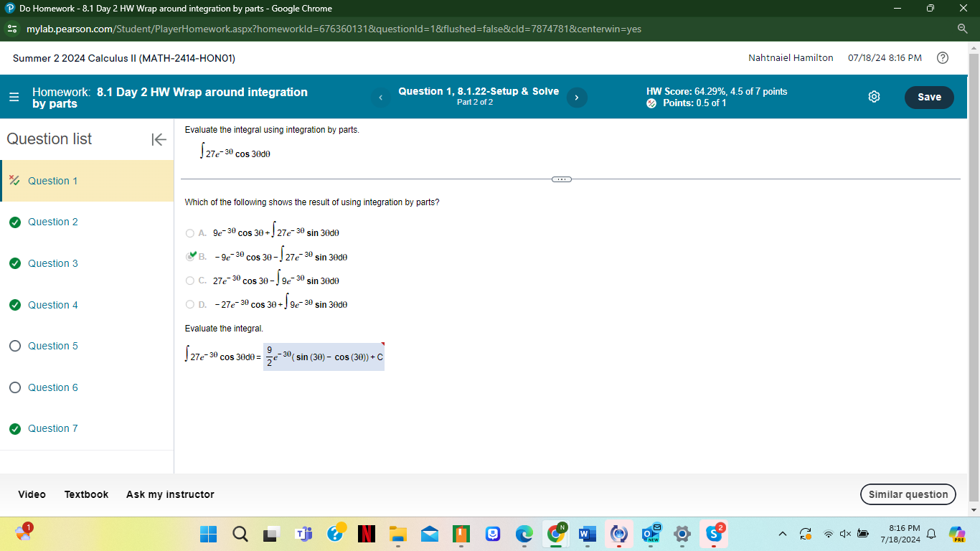Open Question 6 in the list
This screenshot has height=551, width=980.
[87, 387]
